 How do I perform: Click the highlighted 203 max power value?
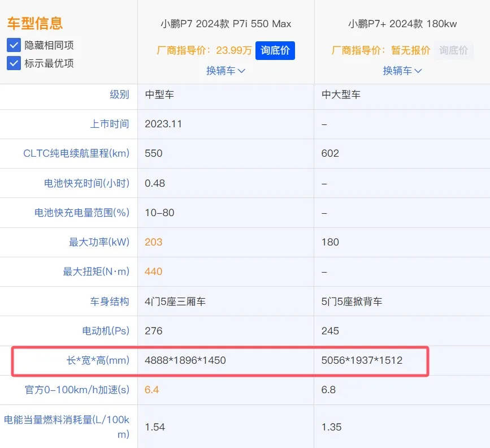tap(153, 242)
